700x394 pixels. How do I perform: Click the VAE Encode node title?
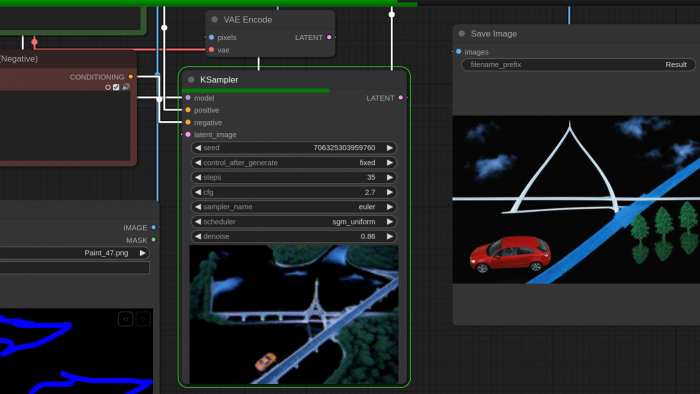(248, 20)
